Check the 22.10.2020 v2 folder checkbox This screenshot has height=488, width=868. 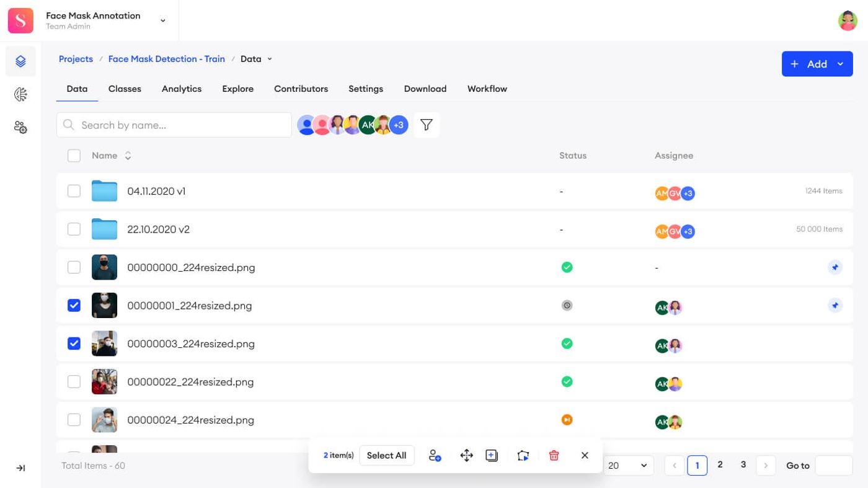point(74,229)
